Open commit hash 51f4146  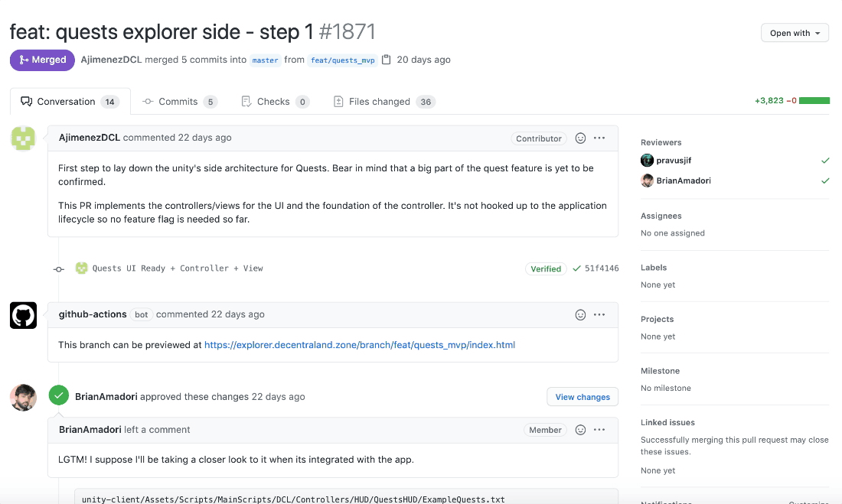tap(602, 268)
